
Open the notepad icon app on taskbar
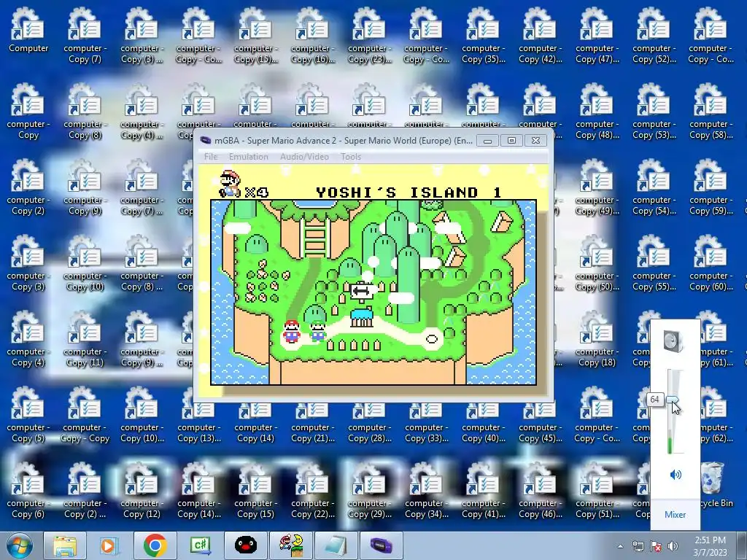pyautogui.click(x=336, y=545)
